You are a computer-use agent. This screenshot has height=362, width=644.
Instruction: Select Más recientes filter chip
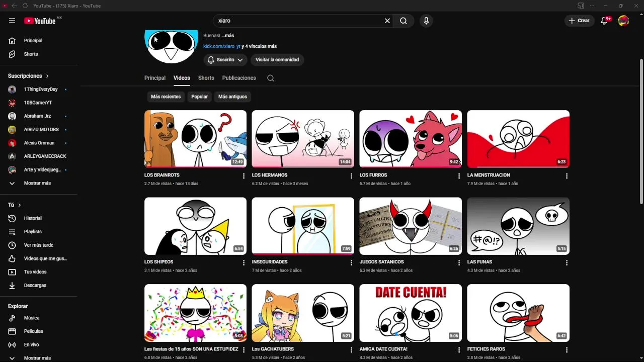point(166,97)
